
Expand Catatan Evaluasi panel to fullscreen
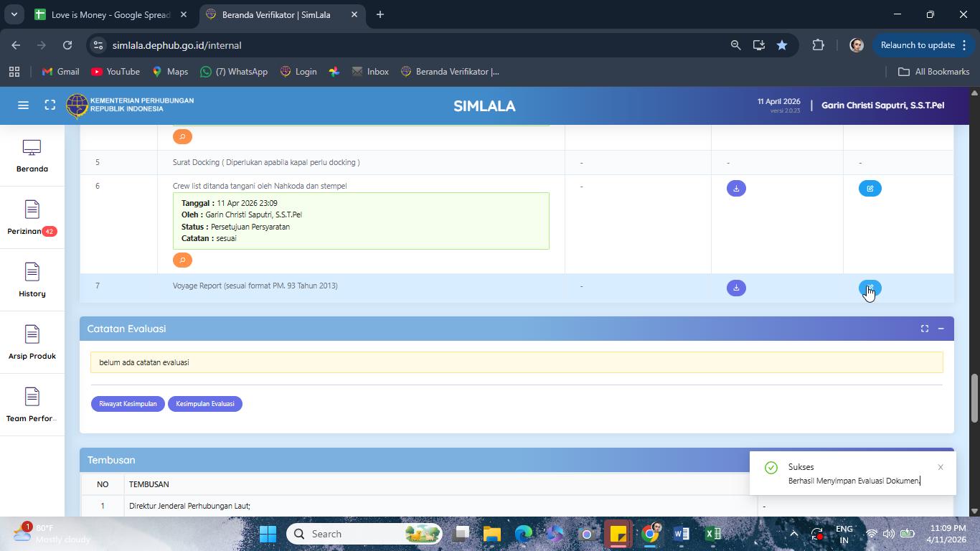click(925, 329)
